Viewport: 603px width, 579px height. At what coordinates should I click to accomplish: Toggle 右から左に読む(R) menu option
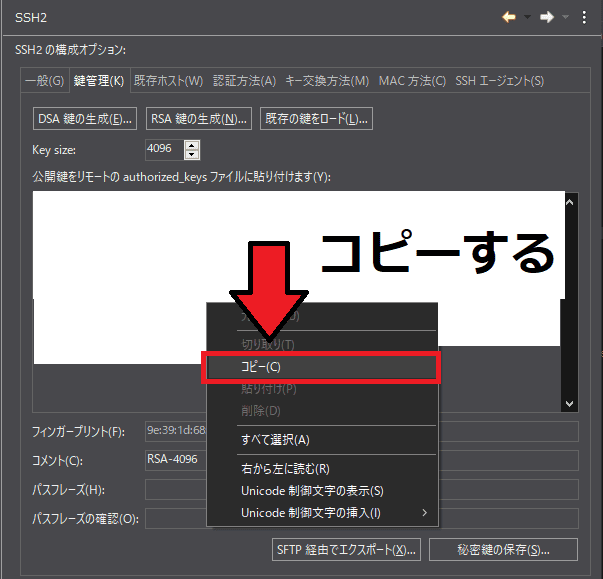pos(285,468)
